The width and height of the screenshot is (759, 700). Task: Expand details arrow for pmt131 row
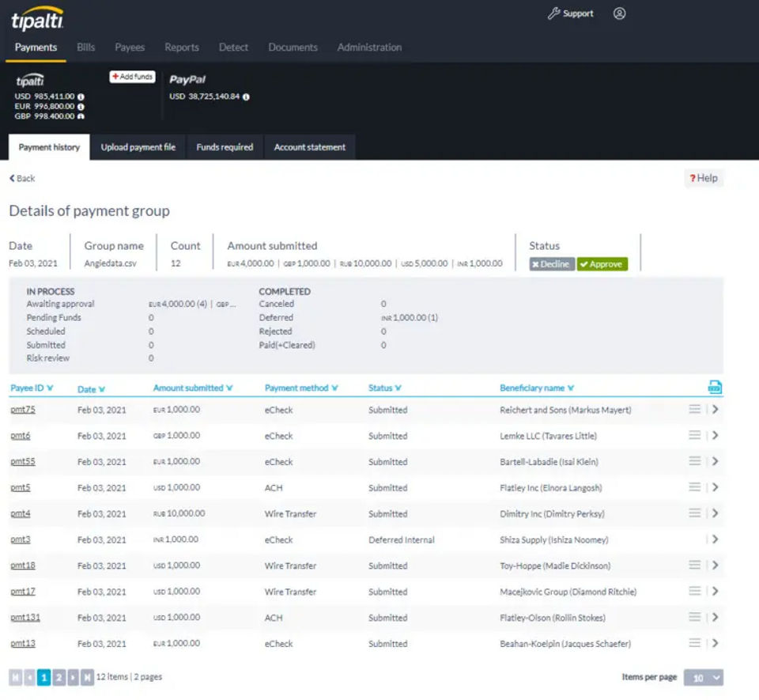coord(716,617)
